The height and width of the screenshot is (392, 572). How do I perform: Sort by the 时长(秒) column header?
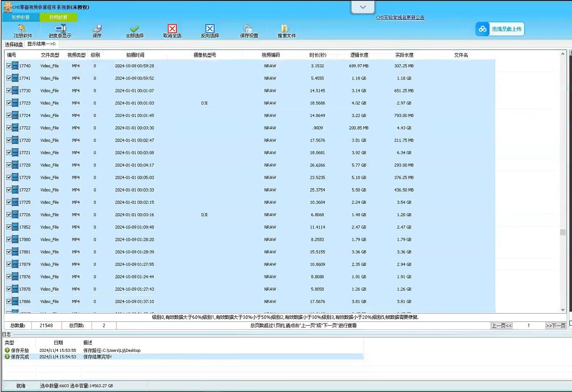pos(318,55)
